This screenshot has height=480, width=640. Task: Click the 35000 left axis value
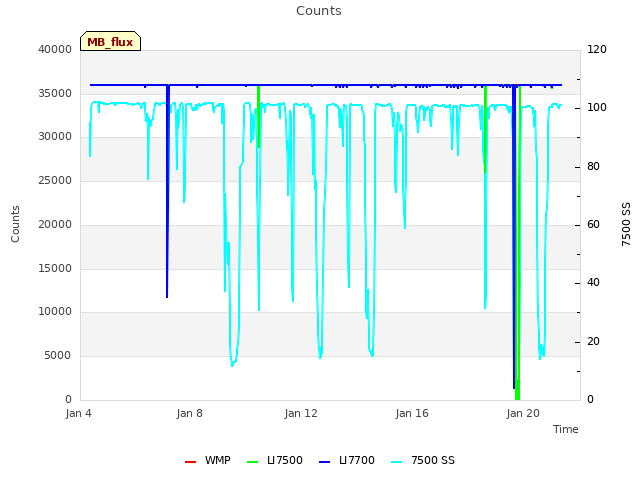click(55, 93)
